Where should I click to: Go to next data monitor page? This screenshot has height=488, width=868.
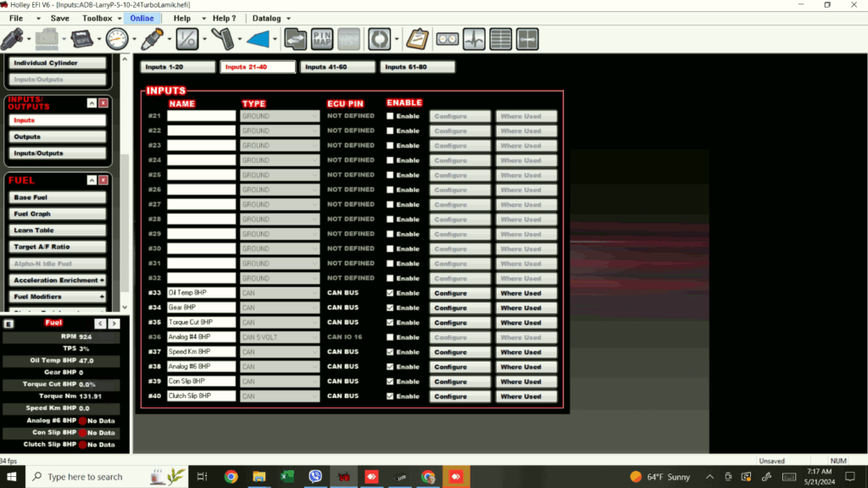114,324
